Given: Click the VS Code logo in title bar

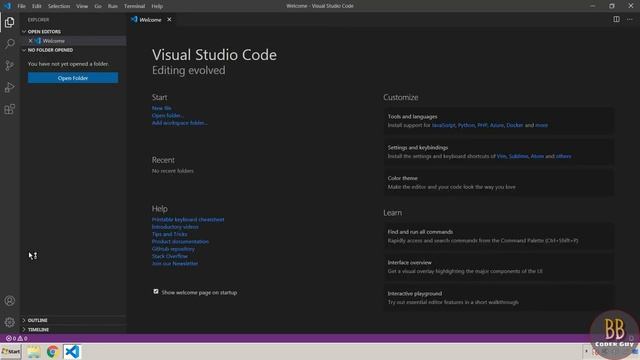Looking at the screenshot, I should (7, 6).
